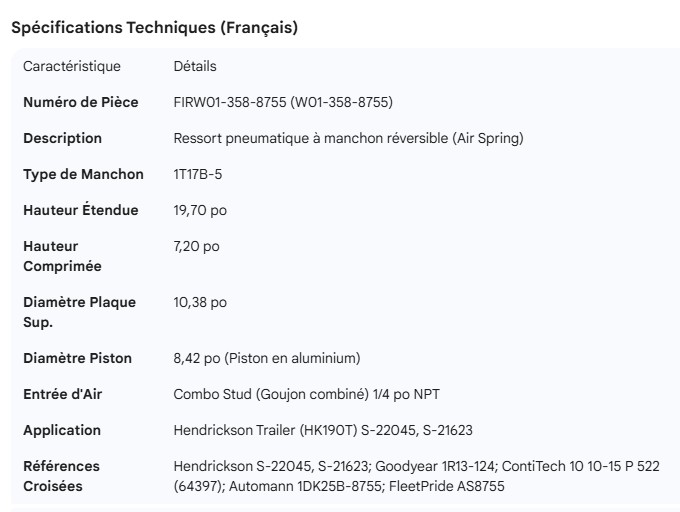Click the 'Hauteur Comprimée' row label
The width and height of the screenshot is (680, 512).
pos(62,256)
